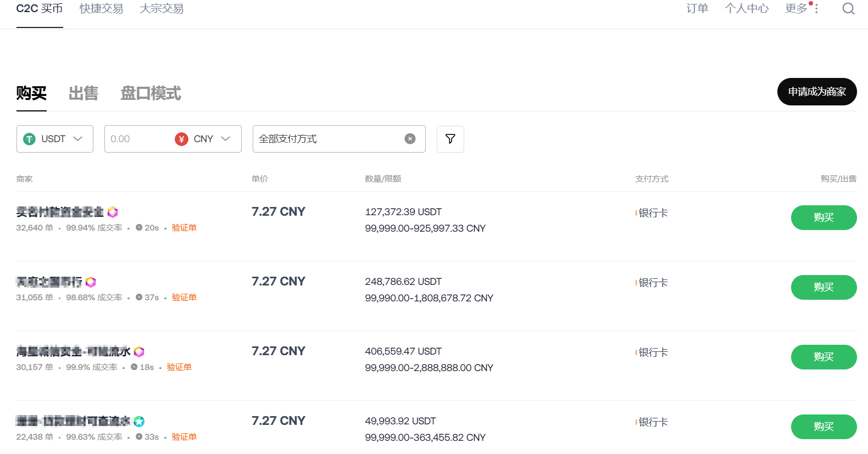Clear the payment method selection
Viewport: 868px width, 454px height.
410,139
